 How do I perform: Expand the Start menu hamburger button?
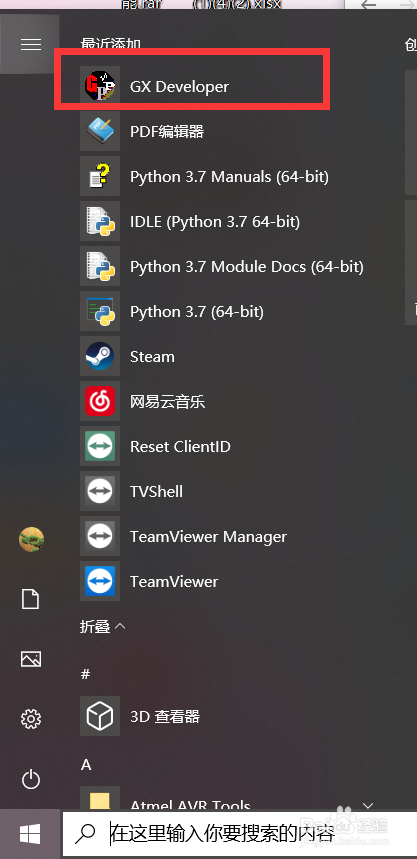tap(31, 44)
